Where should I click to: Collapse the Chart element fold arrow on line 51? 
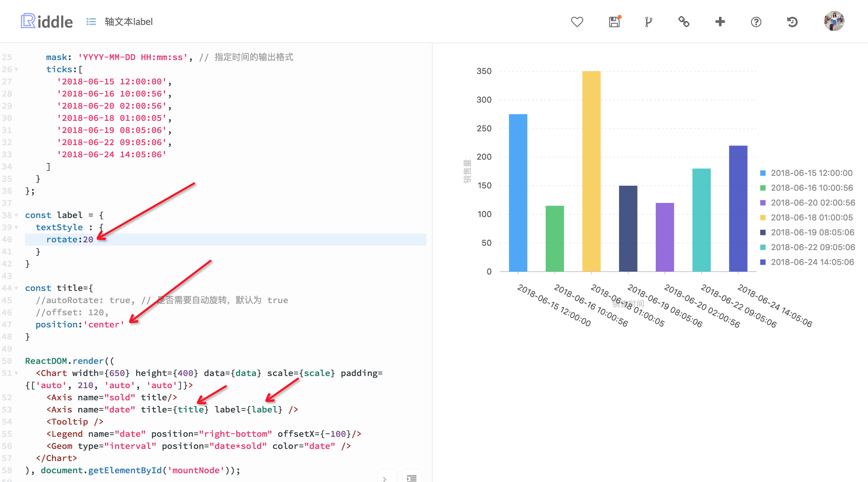(16, 373)
